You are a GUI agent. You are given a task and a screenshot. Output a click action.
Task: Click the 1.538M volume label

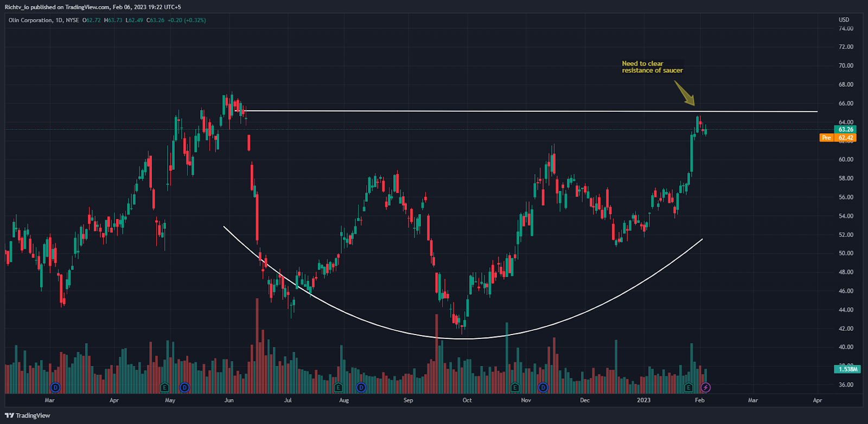(846, 369)
